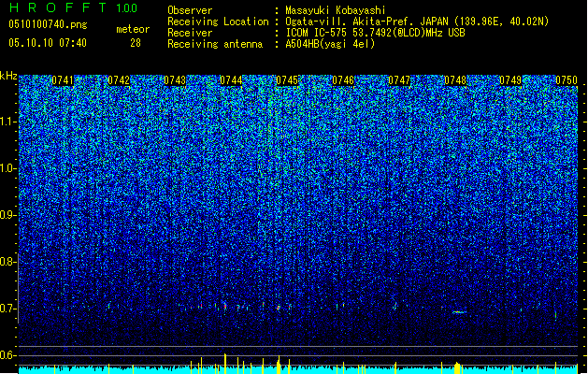Click the 0749 time marker
This screenshot has height=374, width=588.
[510, 80]
